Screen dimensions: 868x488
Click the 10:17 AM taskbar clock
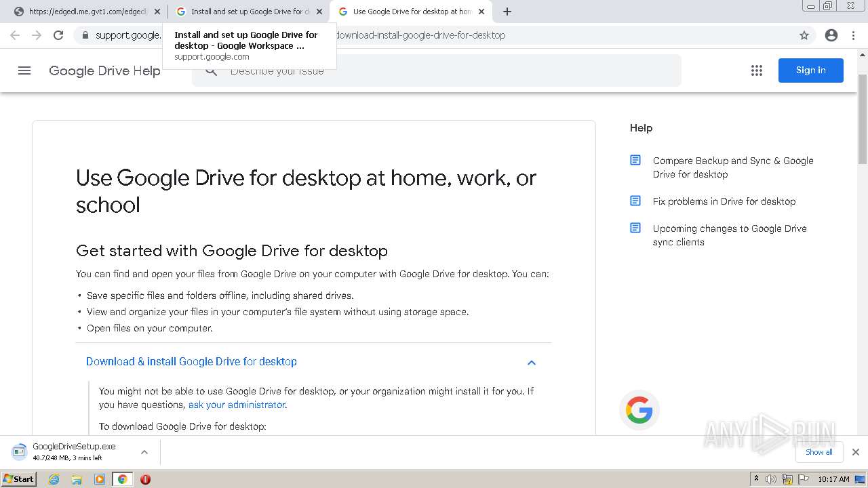(833, 479)
